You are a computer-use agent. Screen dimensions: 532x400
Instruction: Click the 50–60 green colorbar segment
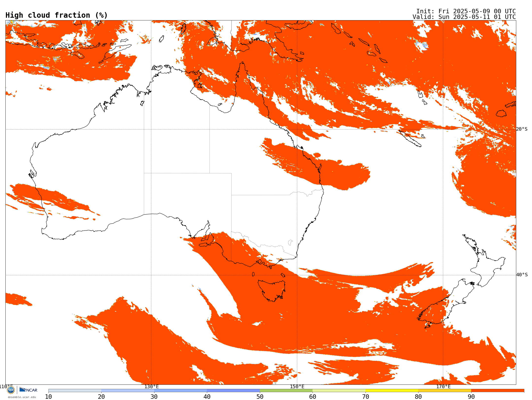[286, 391]
